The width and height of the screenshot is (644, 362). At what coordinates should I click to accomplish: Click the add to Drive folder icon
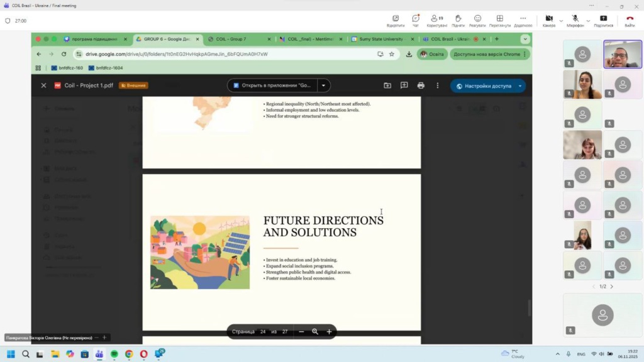click(387, 85)
